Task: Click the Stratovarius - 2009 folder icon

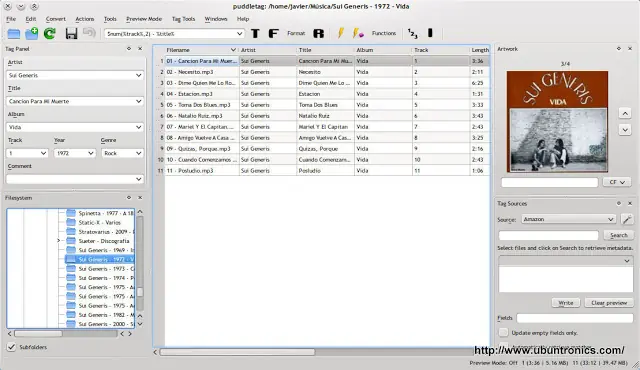Action: (71, 232)
